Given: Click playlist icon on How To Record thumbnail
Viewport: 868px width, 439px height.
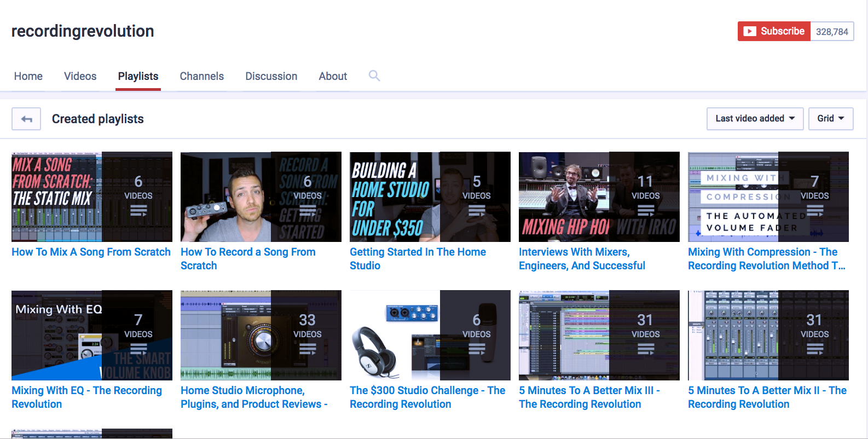Looking at the screenshot, I should click(308, 210).
